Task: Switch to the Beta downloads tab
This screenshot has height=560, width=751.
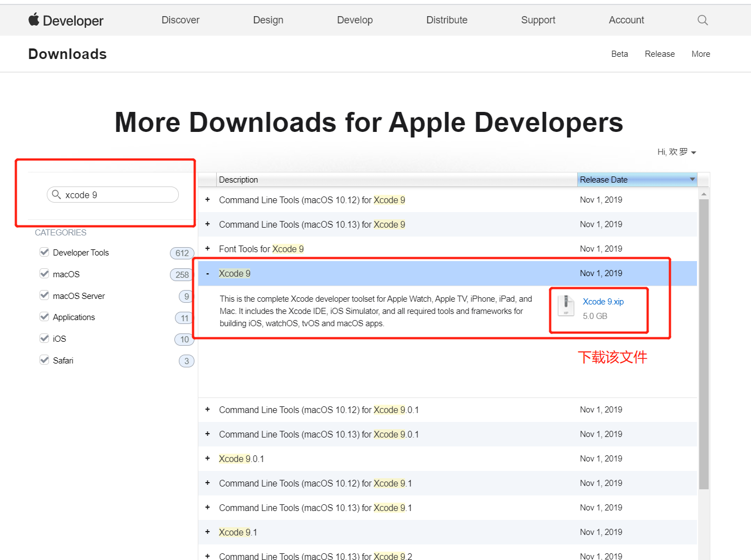Action: (x=620, y=54)
